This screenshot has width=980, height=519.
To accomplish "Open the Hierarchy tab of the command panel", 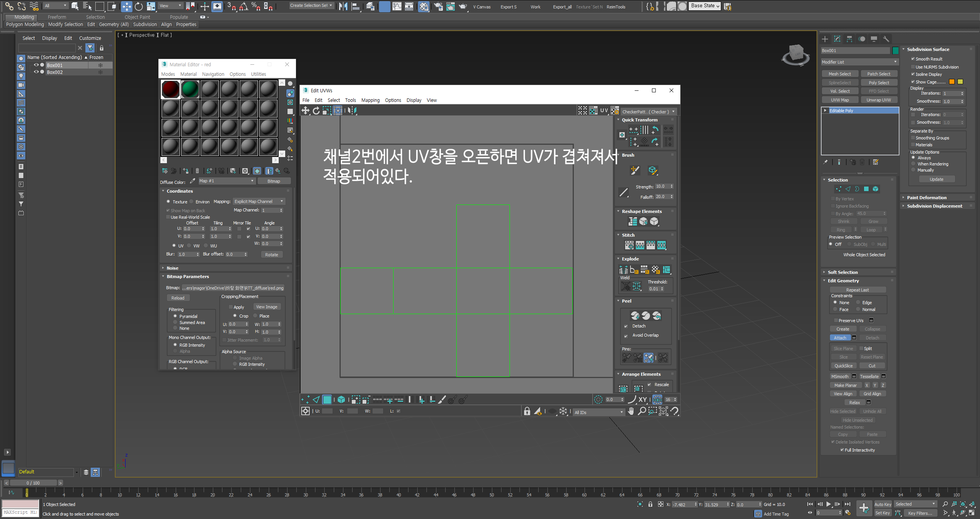I will 849,39.
